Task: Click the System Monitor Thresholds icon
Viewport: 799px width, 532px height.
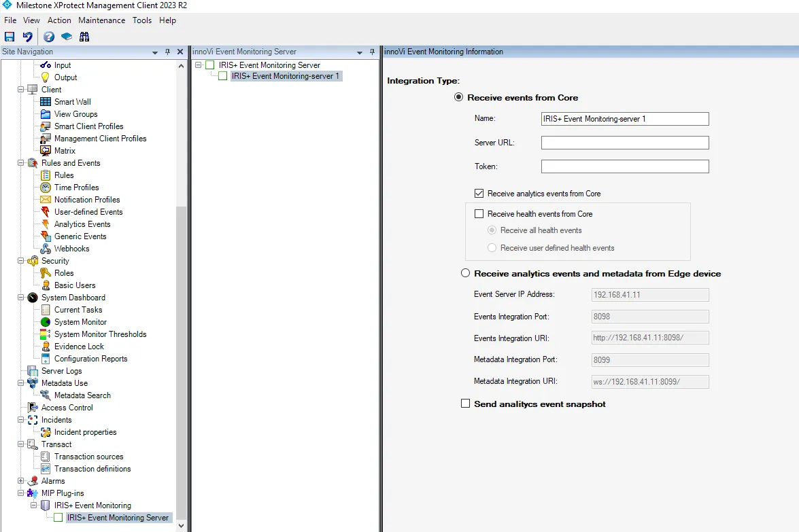Action: coord(46,334)
